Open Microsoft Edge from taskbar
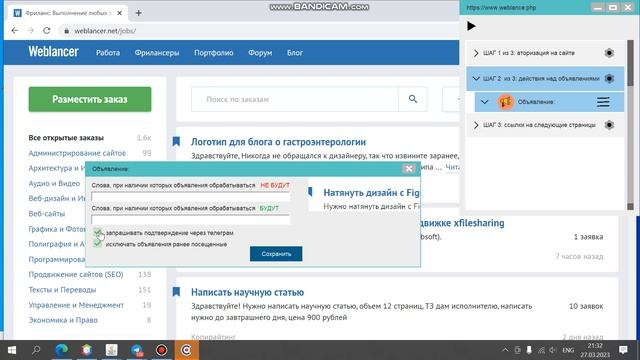Screen dimensions: 640x360 [62, 350]
